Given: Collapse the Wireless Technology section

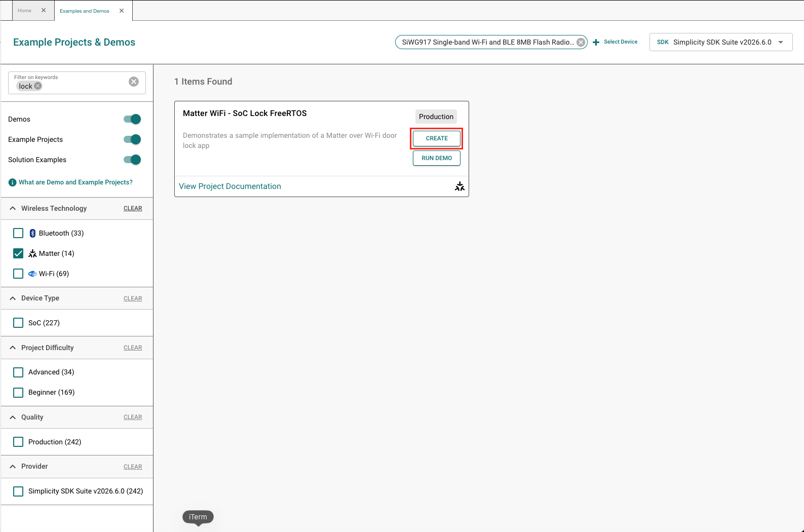Looking at the screenshot, I should [x=13, y=208].
